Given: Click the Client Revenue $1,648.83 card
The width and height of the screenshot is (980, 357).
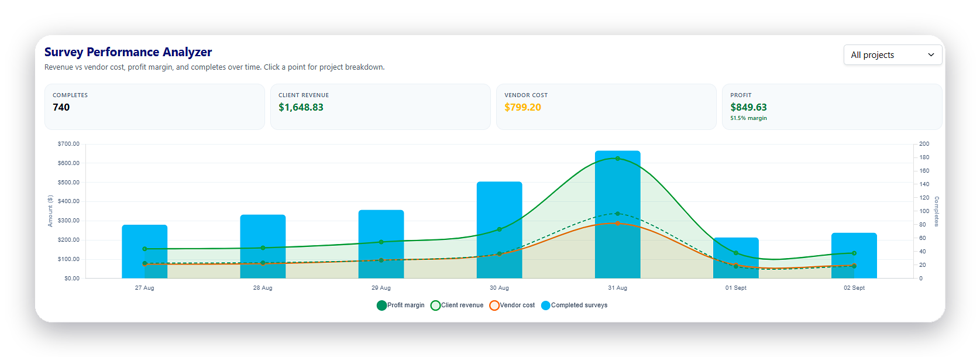Looking at the screenshot, I should tap(380, 107).
